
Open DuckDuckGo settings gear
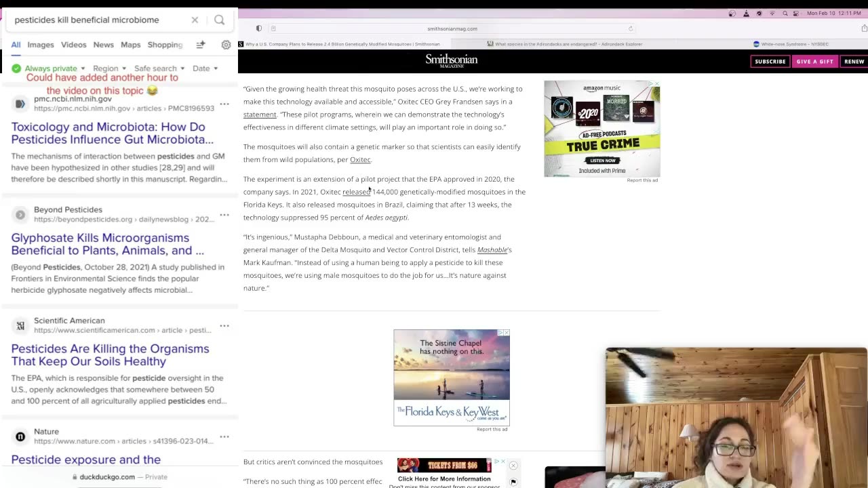tap(226, 45)
